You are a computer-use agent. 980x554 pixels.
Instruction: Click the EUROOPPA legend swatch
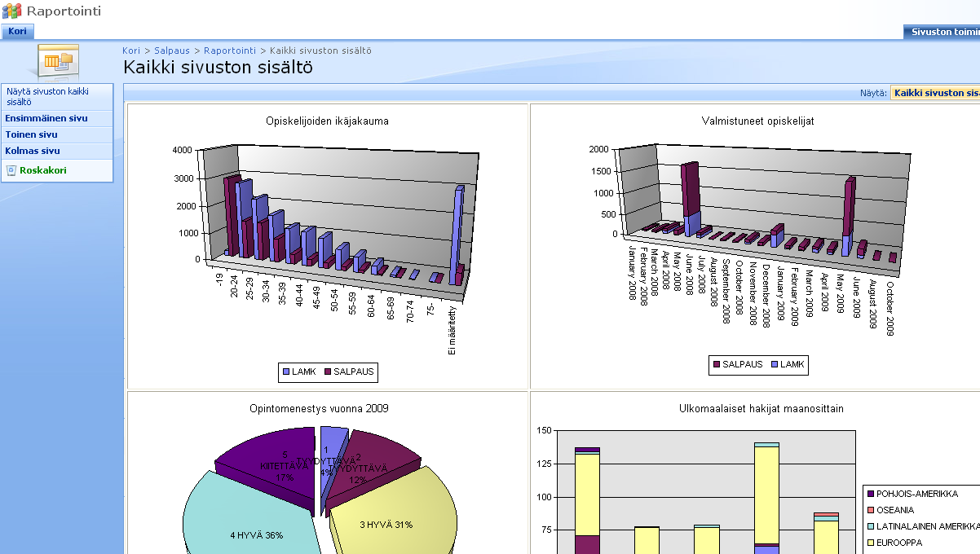(x=870, y=543)
